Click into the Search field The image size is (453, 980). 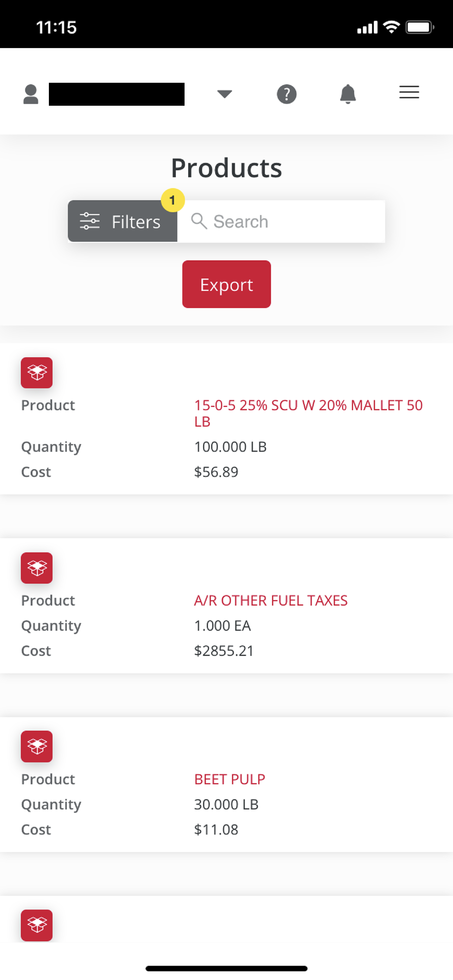click(281, 221)
